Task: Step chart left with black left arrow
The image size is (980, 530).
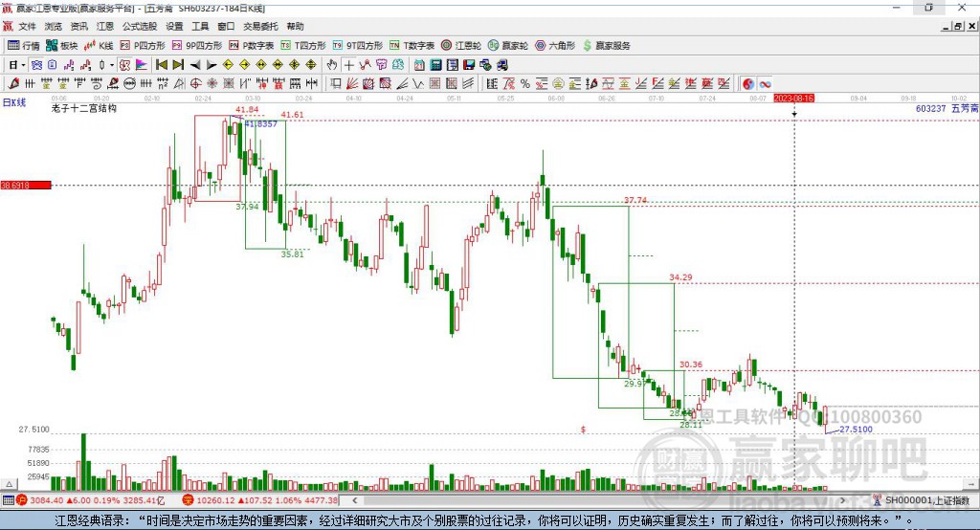Action: point(195,65)
